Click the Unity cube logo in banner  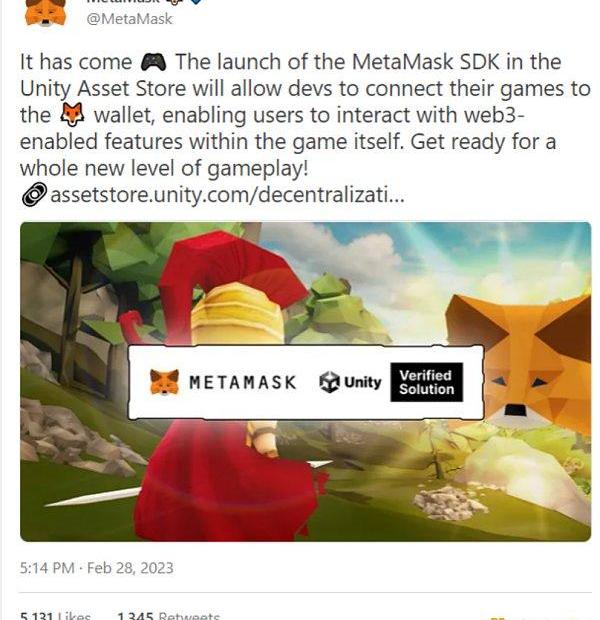[329, 382]
